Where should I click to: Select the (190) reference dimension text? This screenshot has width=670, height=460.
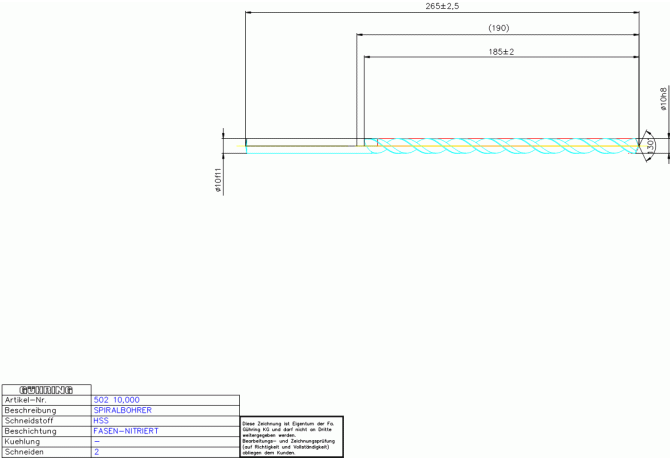coord(498,28)
